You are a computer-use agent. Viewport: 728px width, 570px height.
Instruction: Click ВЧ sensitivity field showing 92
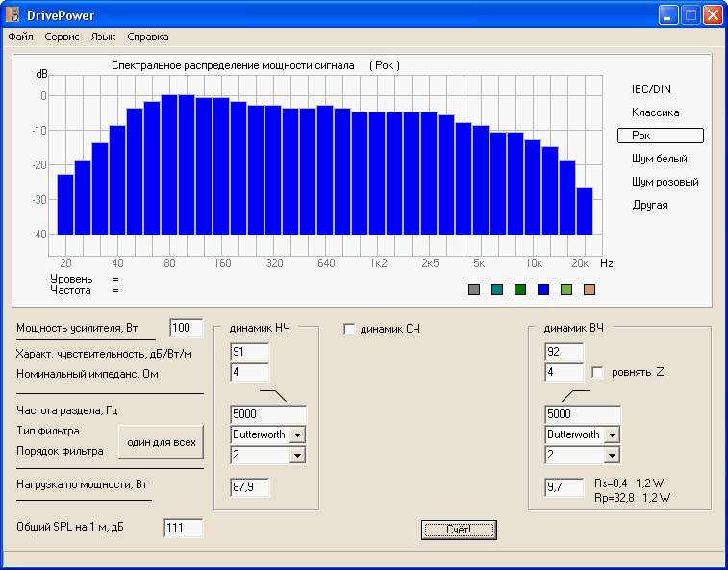click(565, 352)
